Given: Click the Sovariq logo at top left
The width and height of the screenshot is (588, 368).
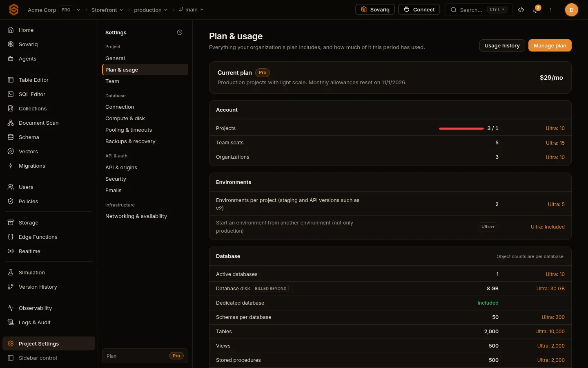Looking at the screenshot, I should tap(14, 9).
